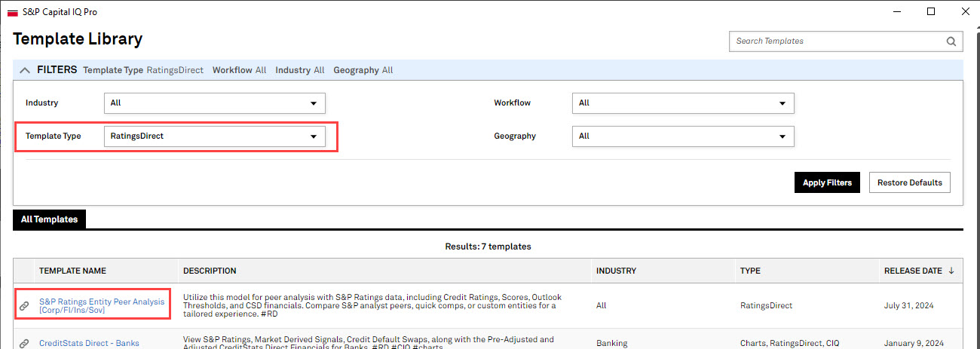Sort by Industry column header
The width and height of the screenshot is (980, 349).
[x=616, y=271]
